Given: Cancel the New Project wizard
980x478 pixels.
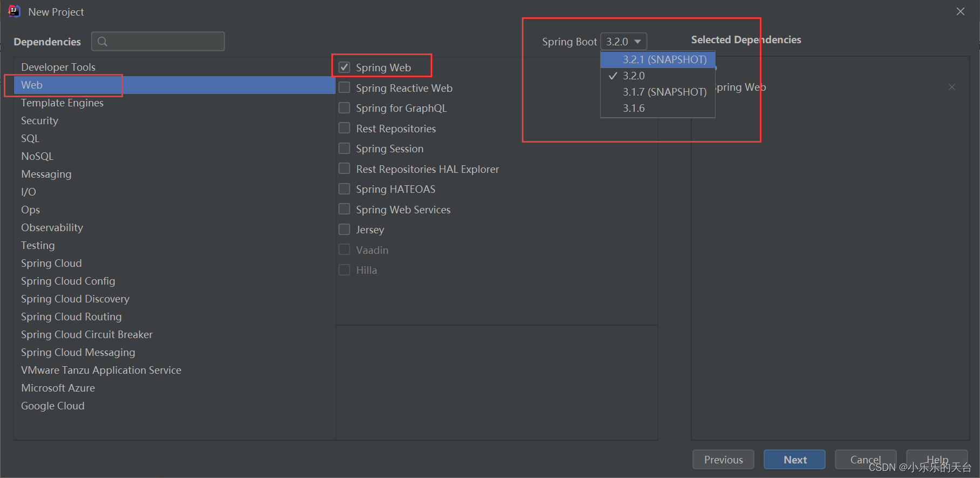Looking at the screenshot, I should [866, 460].
